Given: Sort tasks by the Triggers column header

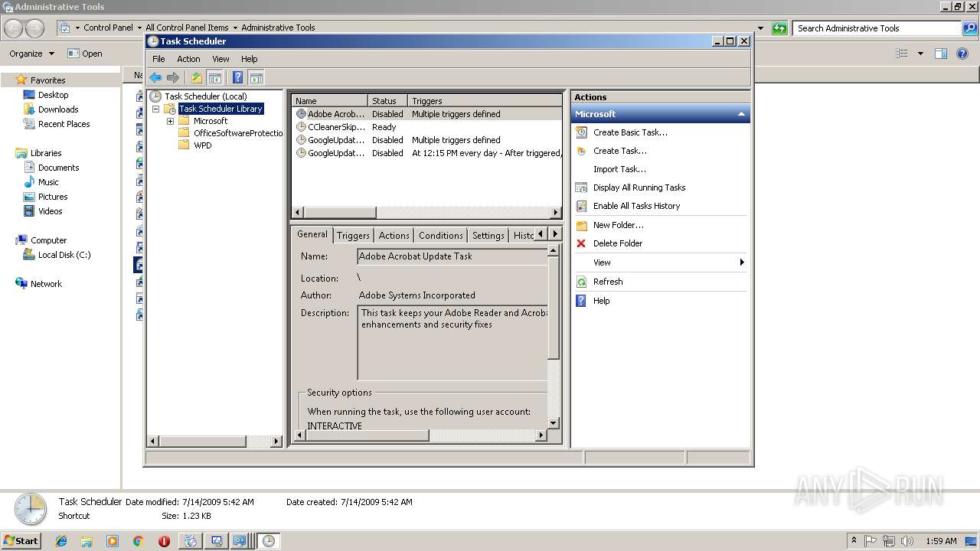Looking at the screenshot, I should click(485, 101).
